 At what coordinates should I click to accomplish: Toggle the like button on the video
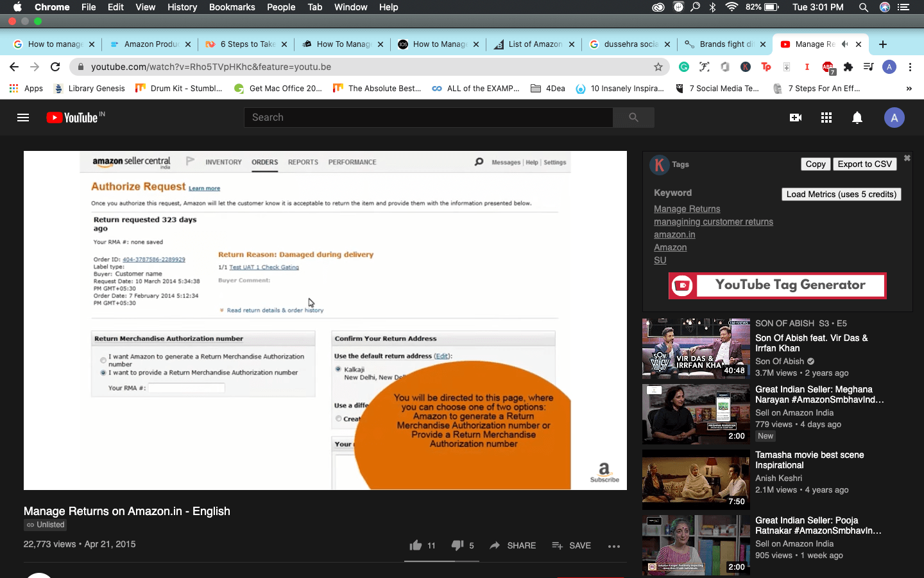pos(416,545)
